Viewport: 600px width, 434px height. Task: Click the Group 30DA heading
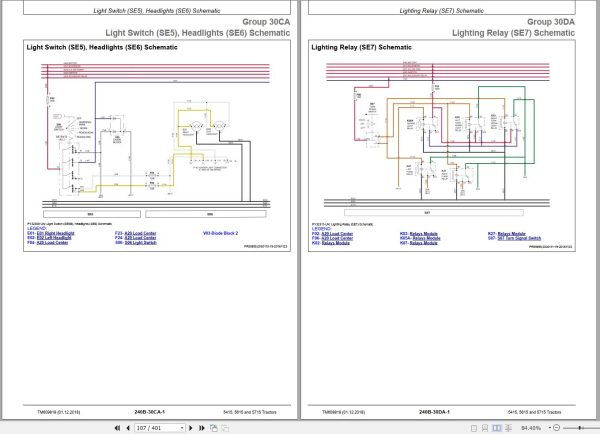pos(551,22)
